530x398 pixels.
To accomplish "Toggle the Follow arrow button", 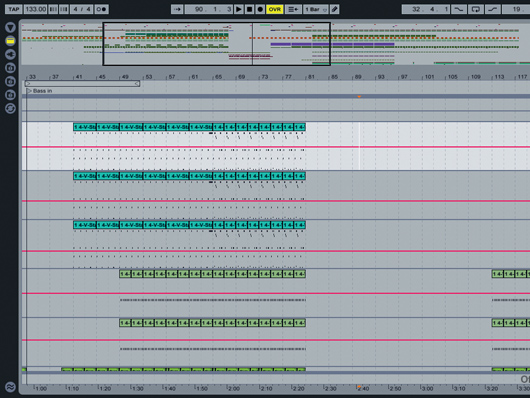I will click(177, 9).
